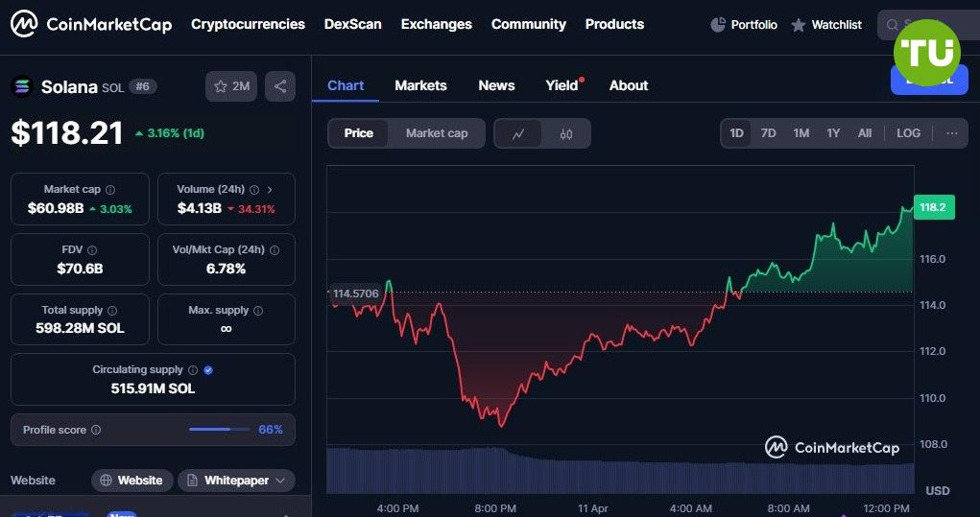Set chart range to All
The image size is (980, 517).
[865, 133]
